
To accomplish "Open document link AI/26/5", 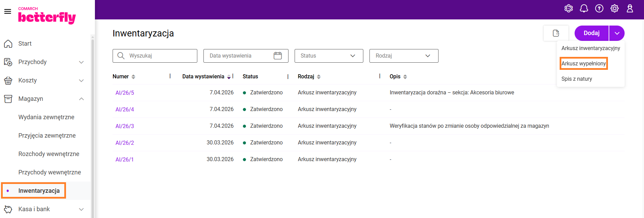I will tap(125, 93).
